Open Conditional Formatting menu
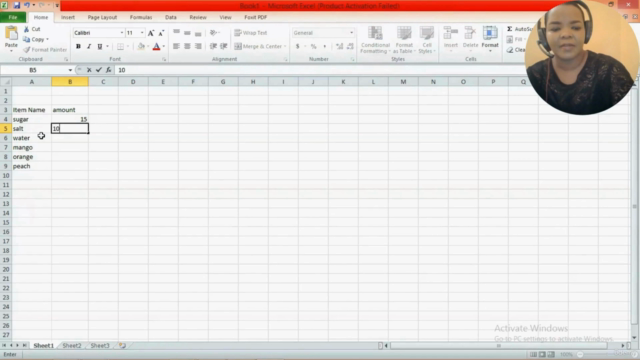640x360 pixels. coord(375,40)
